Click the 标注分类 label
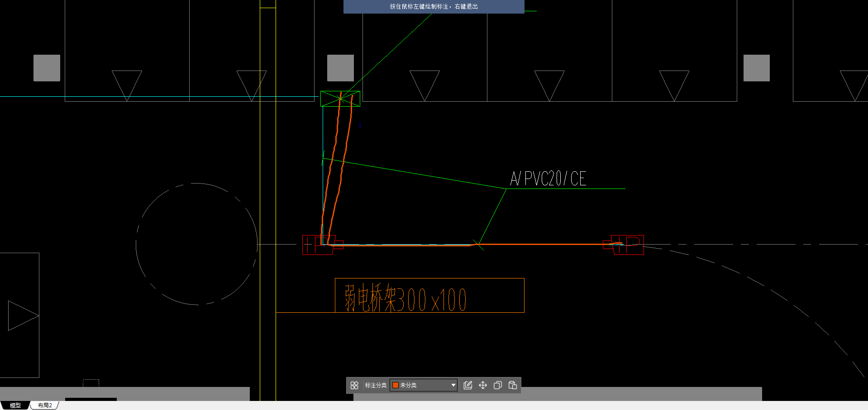 point(376,385)
